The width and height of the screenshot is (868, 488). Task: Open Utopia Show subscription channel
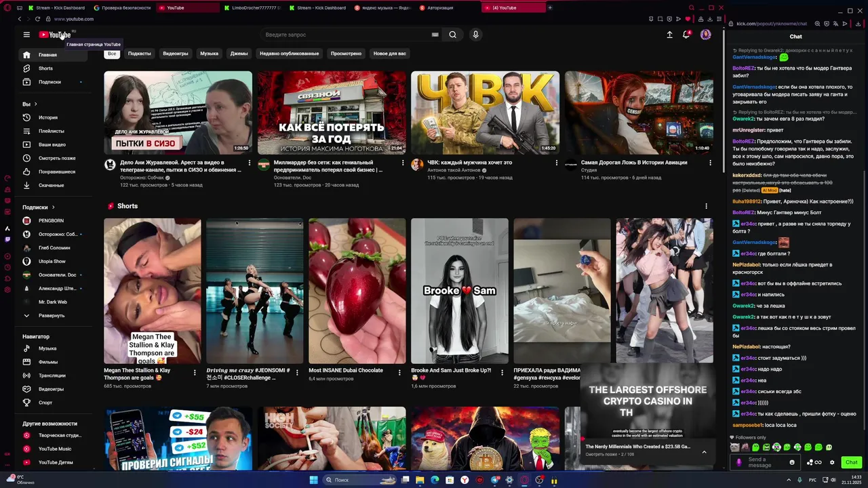click(53, 261)
